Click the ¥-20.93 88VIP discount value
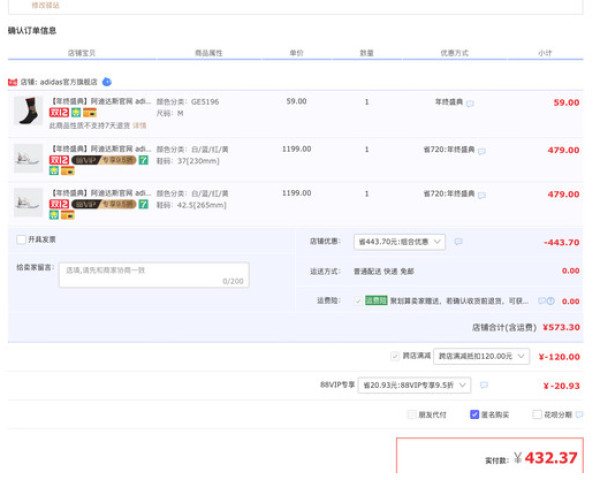The width and height of the screenshot is (600, 480). (562, 386)
